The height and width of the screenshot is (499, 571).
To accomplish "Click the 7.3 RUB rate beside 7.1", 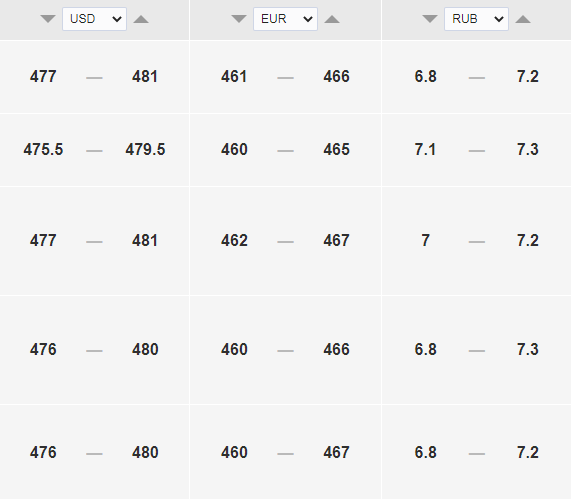I will pyautogui.click(x=528, y=150).
